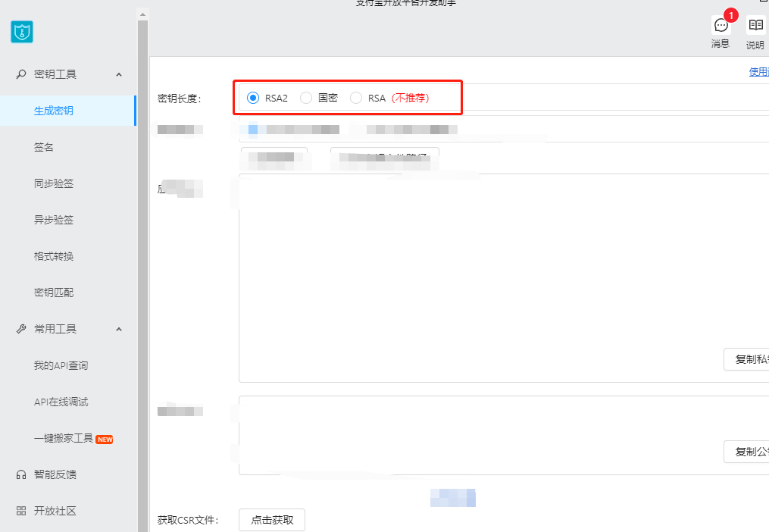Select the 国密 radio option

(x=306, y=98)
